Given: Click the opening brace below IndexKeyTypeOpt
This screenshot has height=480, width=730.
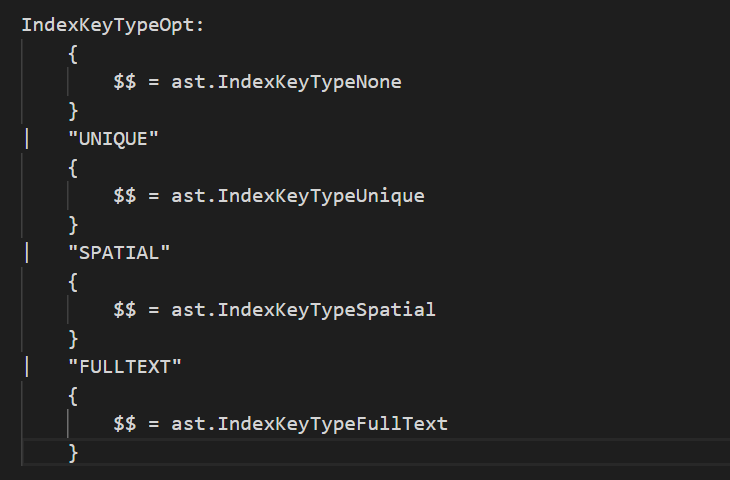Looking at the screenshot, I should click(73, 54).
